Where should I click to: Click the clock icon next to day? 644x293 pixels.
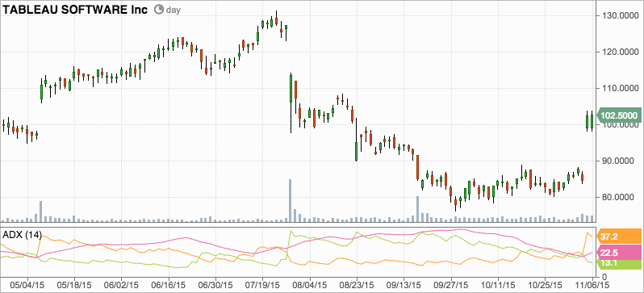click(159, 10)
